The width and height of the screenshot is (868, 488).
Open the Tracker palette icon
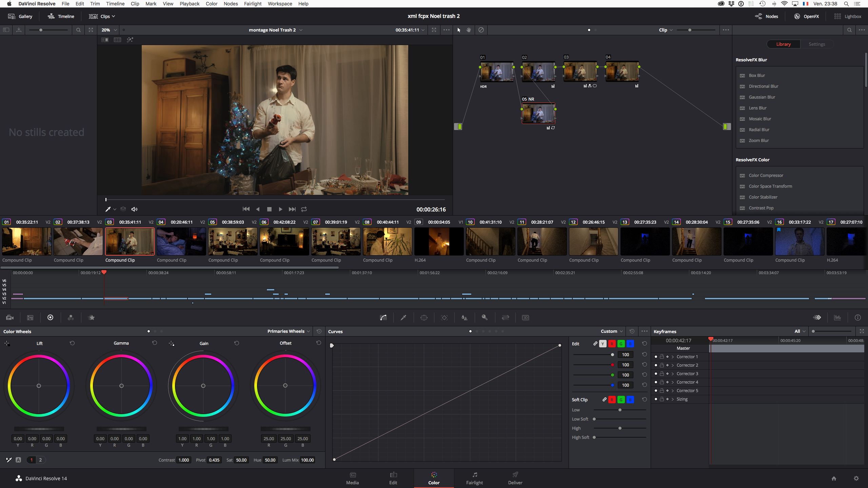click(x=444, y=318)
